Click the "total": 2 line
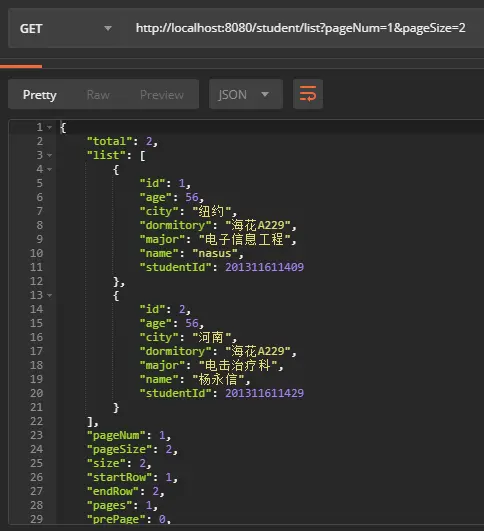484x531 pixels. [122, 142]
